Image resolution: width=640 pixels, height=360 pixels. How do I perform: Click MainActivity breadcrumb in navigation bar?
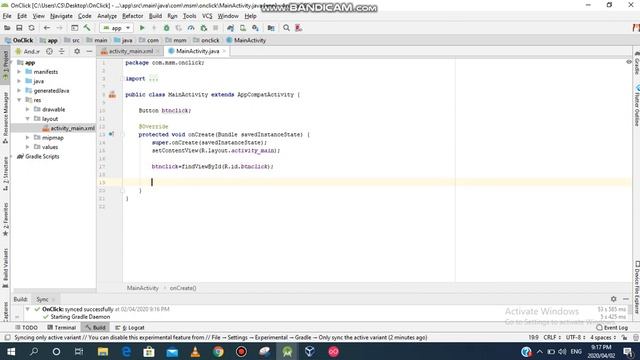coord(246,40)
